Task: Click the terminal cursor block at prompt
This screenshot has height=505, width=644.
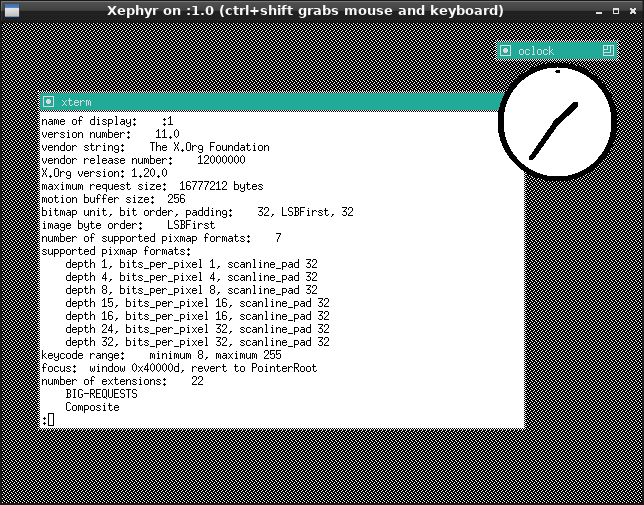Action: (50, 419)
